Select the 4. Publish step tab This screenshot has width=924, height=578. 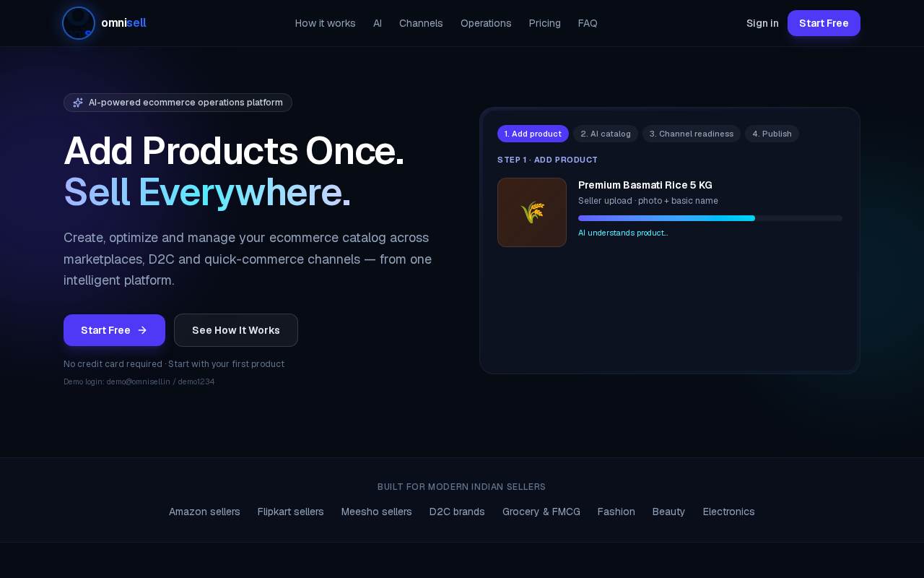(772, 134)
